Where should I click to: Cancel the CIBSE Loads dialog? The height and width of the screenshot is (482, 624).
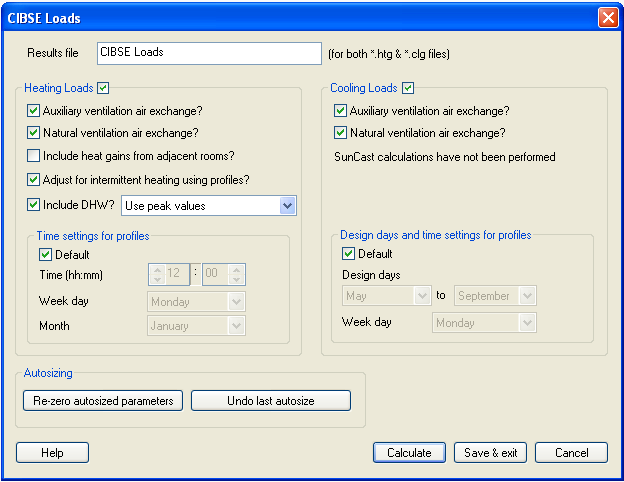coord(571,453)
